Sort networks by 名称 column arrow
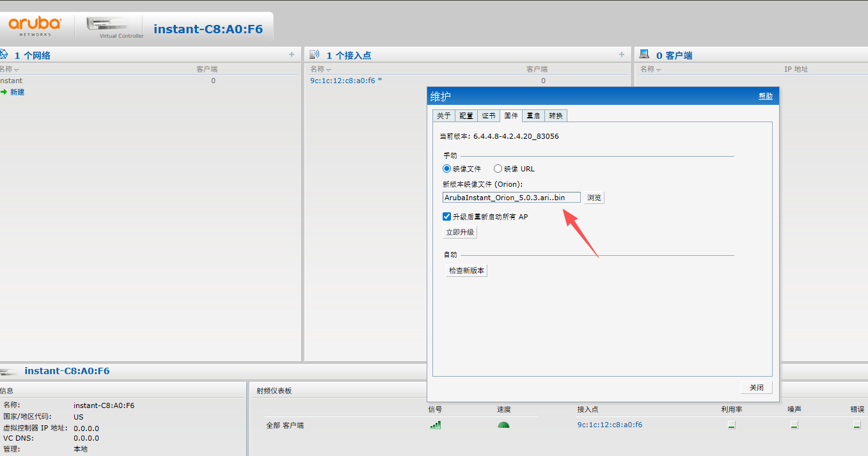The width and height of the screenshot is (868, 456). 17,70
